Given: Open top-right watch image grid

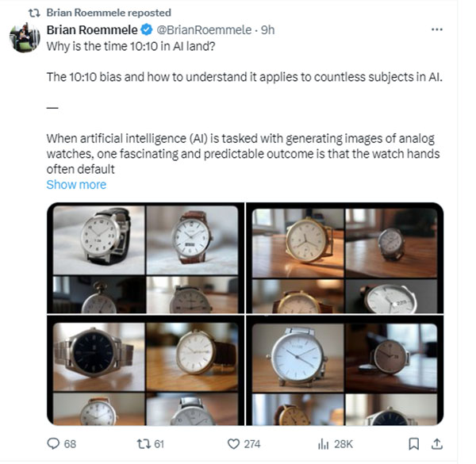Looking at the screenshot, I should [x=344, y=259].
